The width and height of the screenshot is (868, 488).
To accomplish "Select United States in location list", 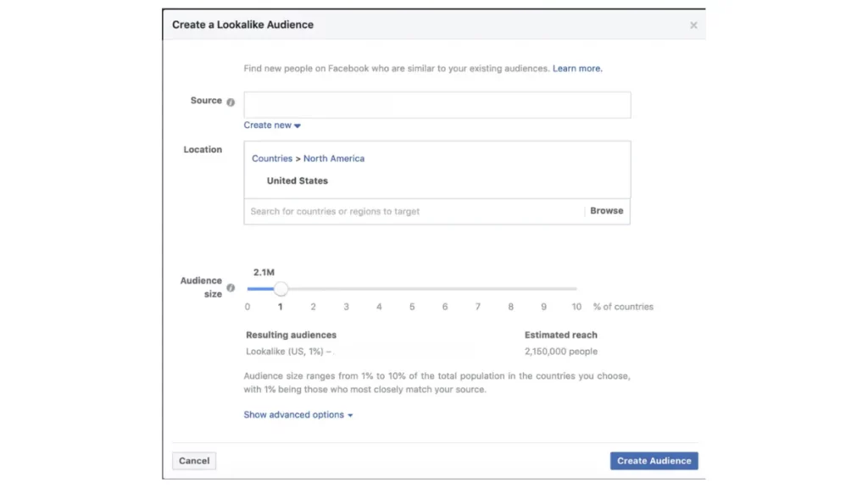I will pyautogui.click(x=298, y=181).
